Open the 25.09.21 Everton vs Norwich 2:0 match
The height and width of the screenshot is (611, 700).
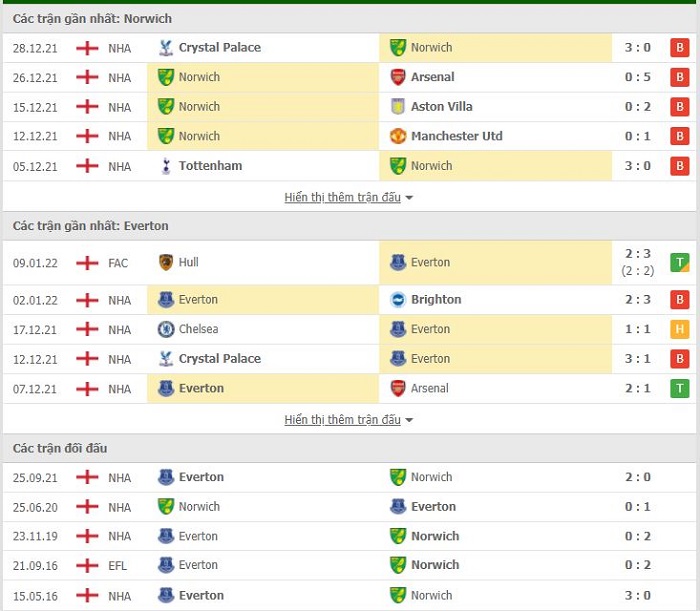pyautogui.click(x=350, y=478)
